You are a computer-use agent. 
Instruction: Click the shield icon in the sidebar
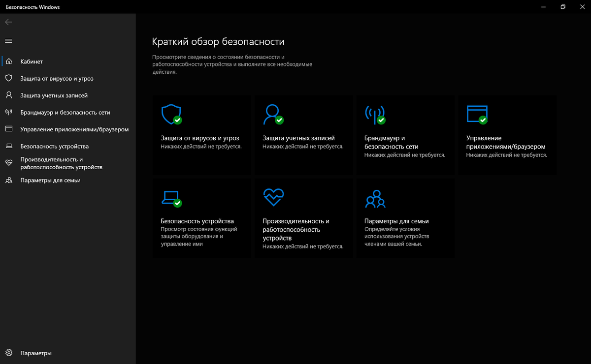(8, 78)
